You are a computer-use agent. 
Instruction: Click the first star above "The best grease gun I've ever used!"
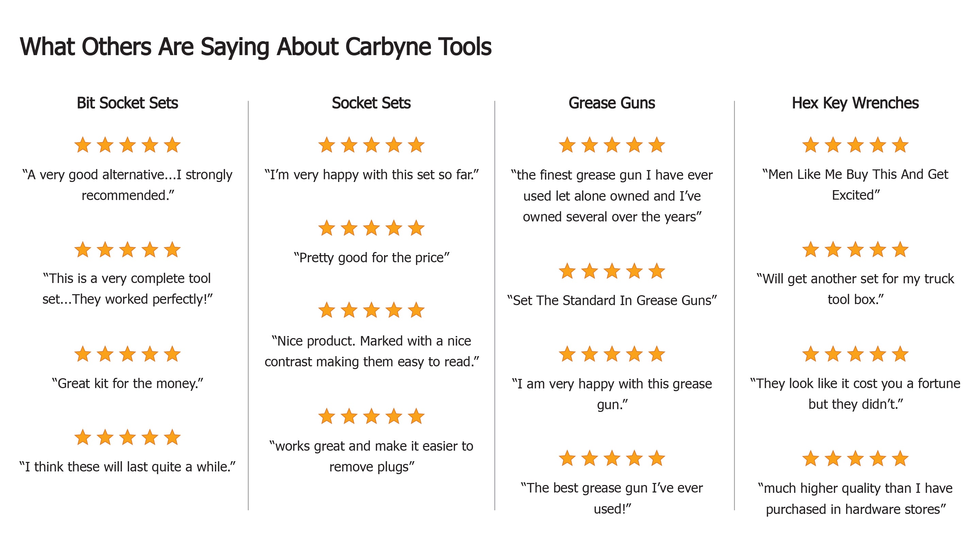567,458
